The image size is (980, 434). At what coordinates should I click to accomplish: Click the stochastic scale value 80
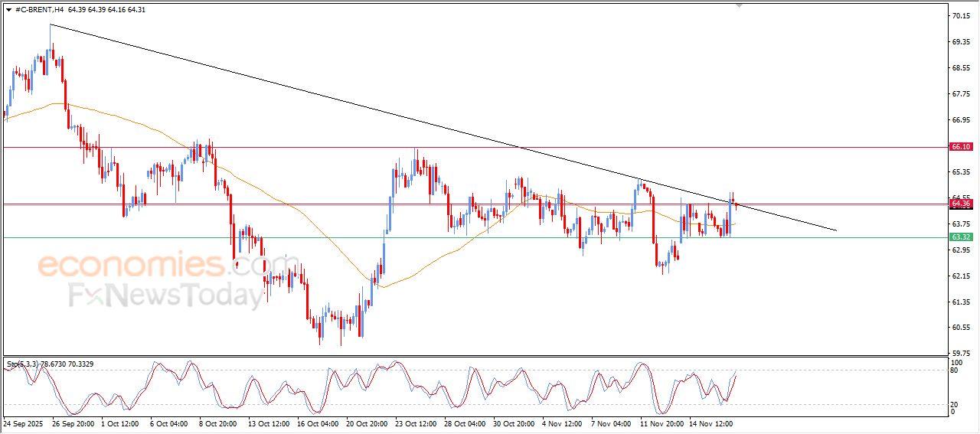pyautogui.click(x=954, y=371)
